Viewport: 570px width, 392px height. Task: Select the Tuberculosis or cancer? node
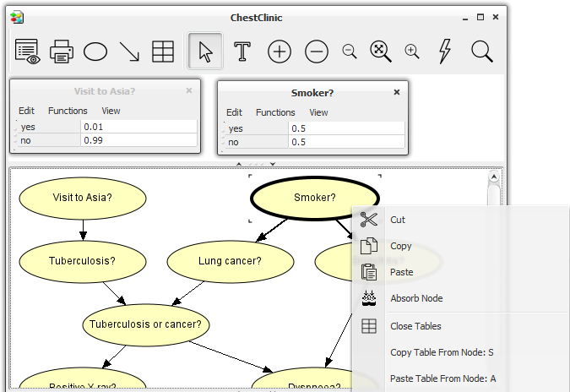[146, 324]
